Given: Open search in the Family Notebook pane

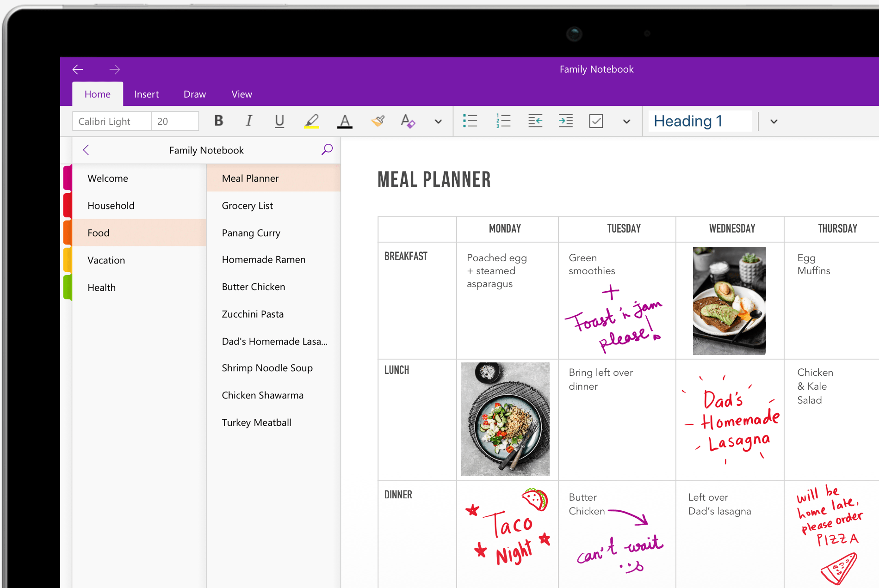Looking at the screenshot, I should [327, 150].
